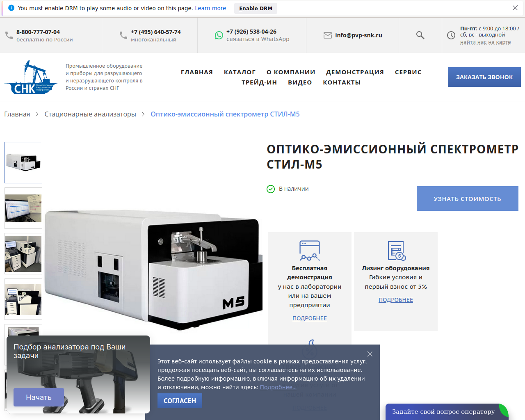Click the DRM info icon

(x=11, y=8)
